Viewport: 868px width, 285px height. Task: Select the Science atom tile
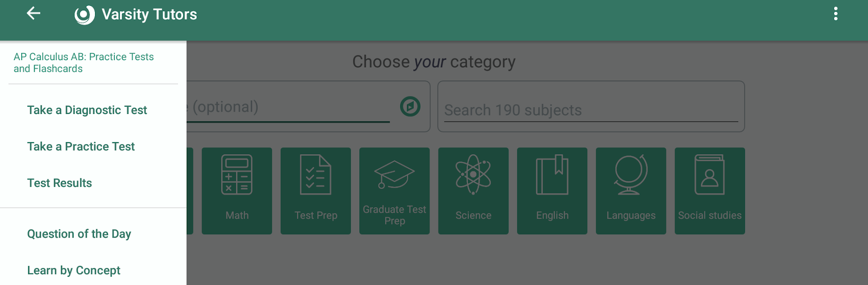(473, 190)
